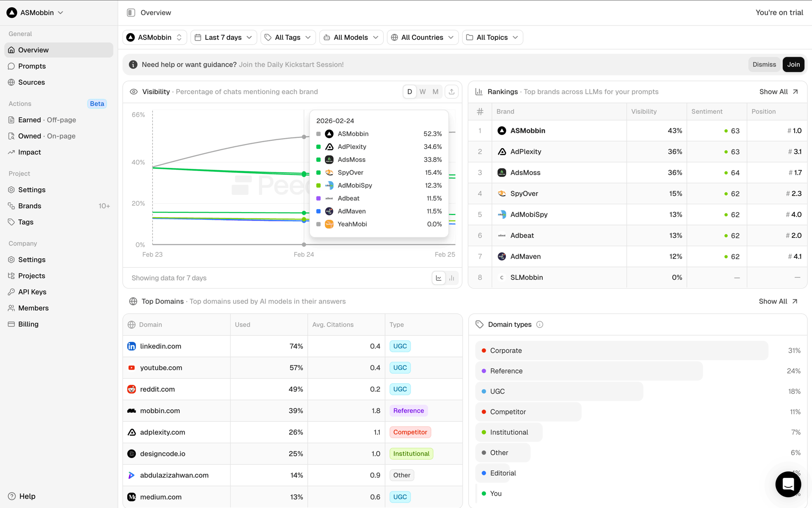Viewport: 812px width, 508px height.
Task: Toggle the sidebar panel icon beside Overview
Action: point(131,13)
